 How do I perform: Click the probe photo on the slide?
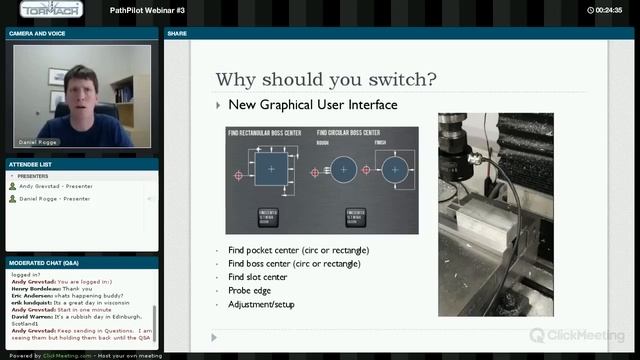pyautogui.click(x=496, y=215)
